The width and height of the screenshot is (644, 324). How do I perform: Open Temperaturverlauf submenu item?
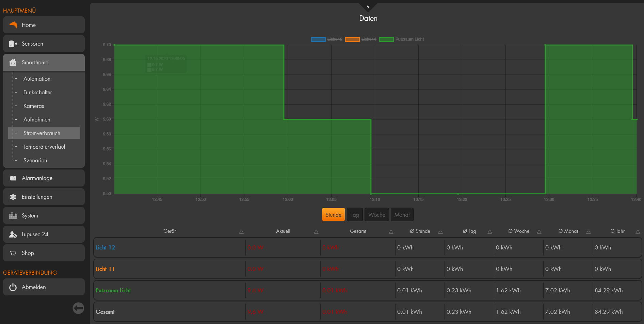[x=44, y=147]
